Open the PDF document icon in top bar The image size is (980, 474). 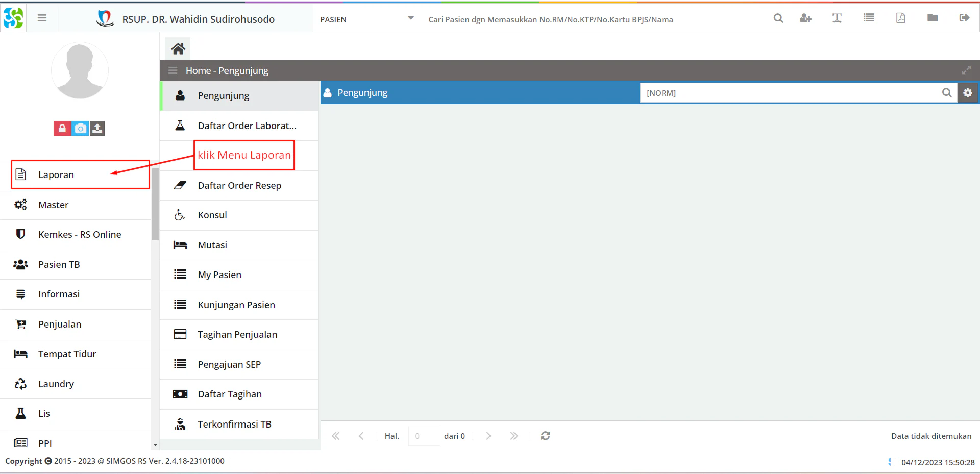click(901, 18)
